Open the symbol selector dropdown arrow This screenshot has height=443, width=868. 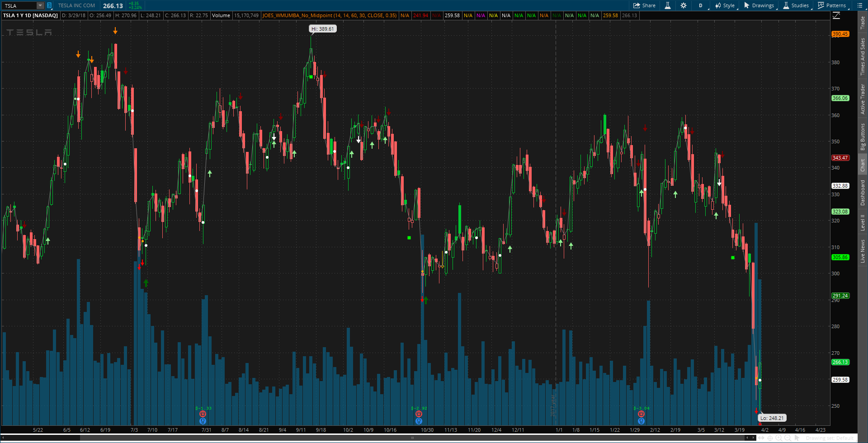pyautogui.click(x=40, y=5)
